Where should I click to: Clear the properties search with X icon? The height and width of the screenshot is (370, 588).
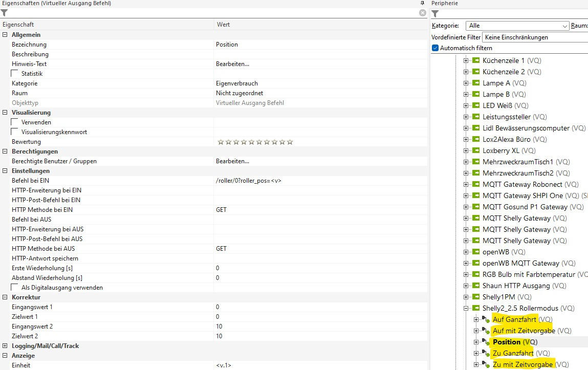point(422,13)
